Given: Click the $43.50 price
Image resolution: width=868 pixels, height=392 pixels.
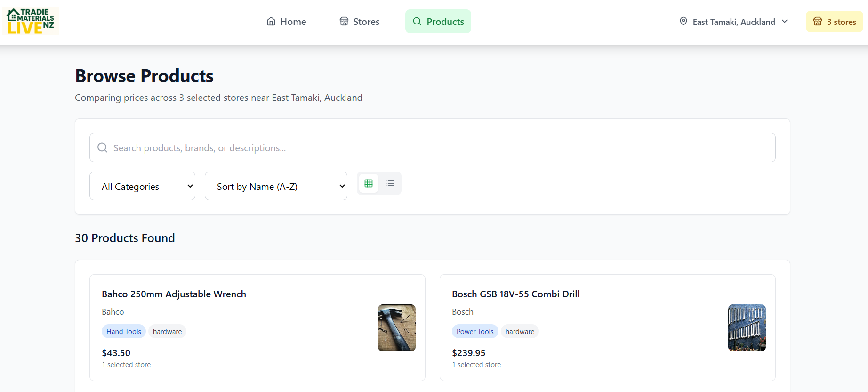Looking at the screenshot, I should pos(116,353).
